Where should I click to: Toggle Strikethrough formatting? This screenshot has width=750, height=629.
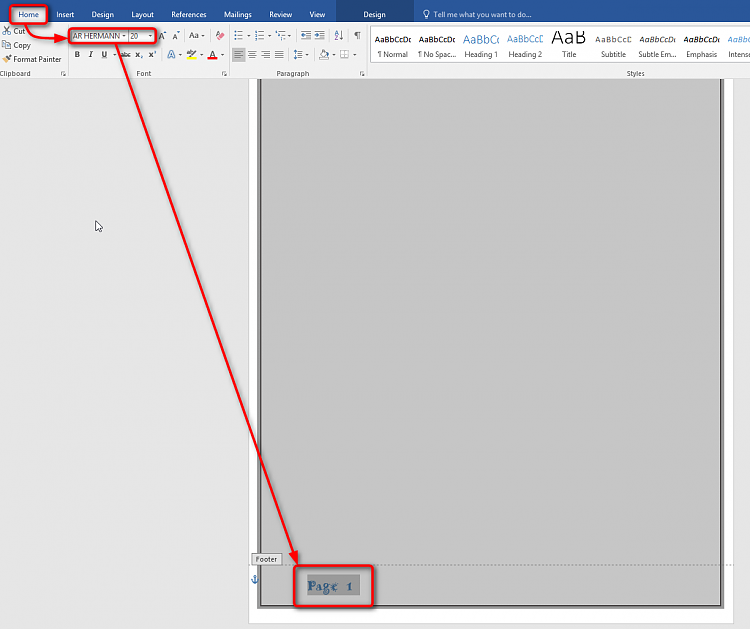coord(126,55)
